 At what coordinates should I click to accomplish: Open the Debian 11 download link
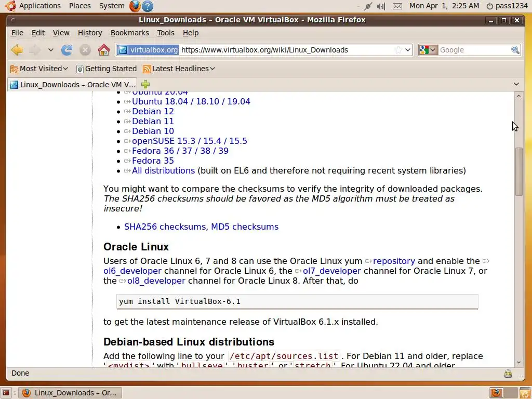pos(153,121)
